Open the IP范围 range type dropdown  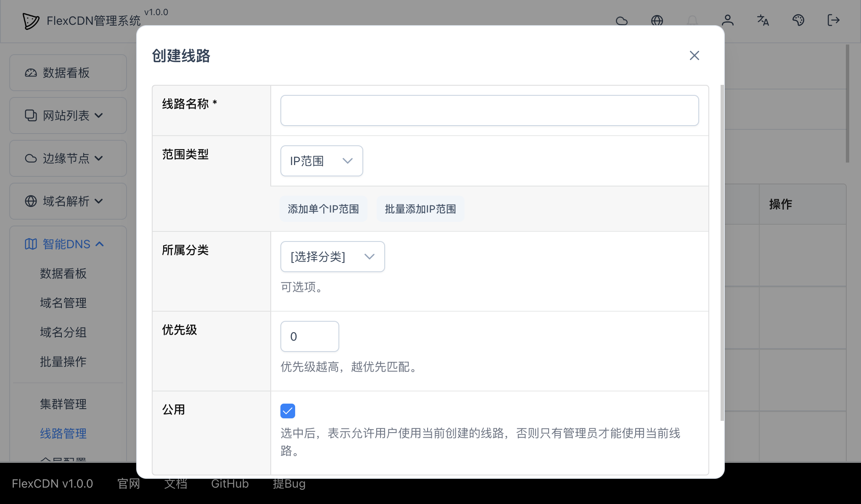[321, 160]
